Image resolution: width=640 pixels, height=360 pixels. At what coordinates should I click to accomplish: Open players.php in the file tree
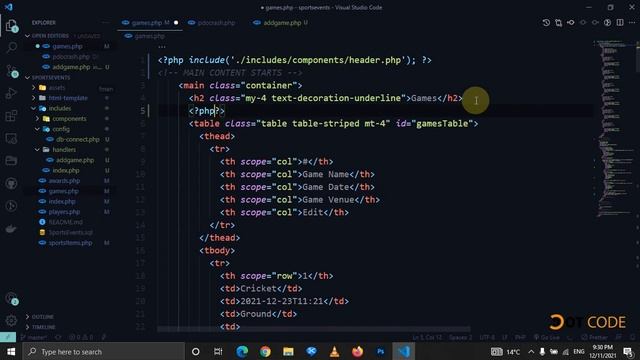click(64, 212)
